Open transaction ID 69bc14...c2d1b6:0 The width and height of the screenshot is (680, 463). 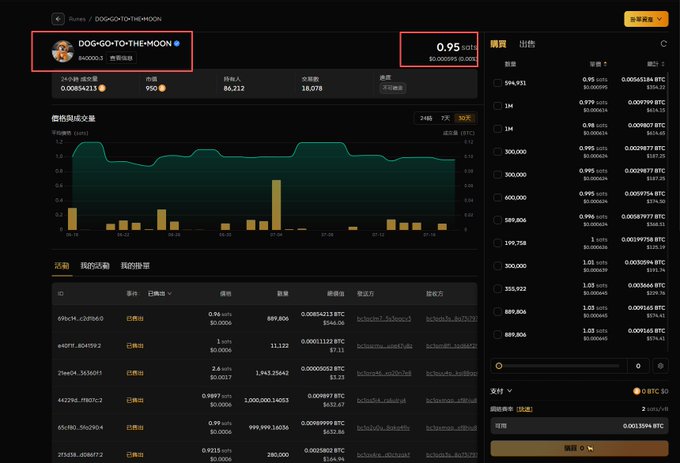point(80,318)
